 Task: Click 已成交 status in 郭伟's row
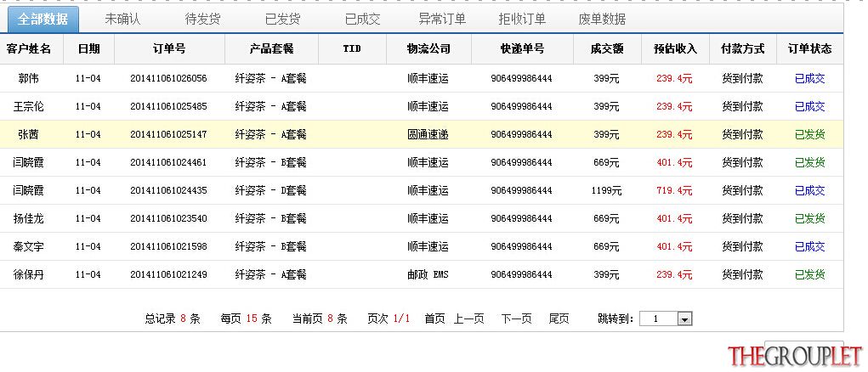click(x=810, y=78)
